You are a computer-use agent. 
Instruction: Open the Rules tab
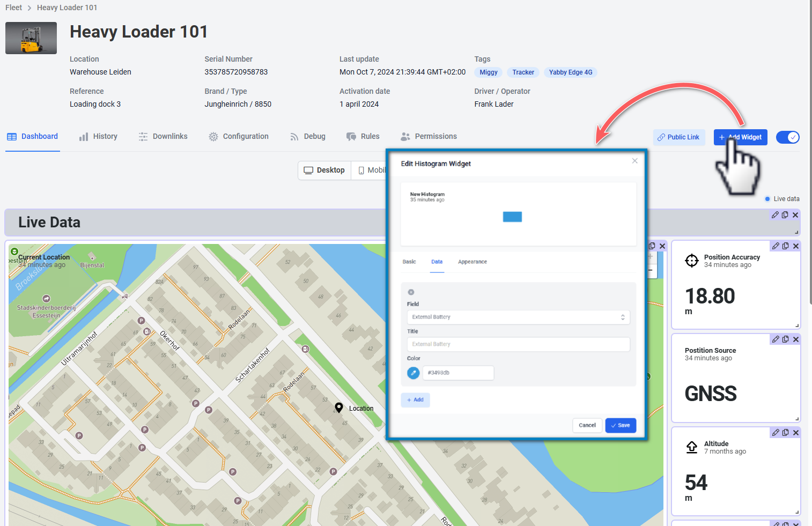[x=363, y=137]
